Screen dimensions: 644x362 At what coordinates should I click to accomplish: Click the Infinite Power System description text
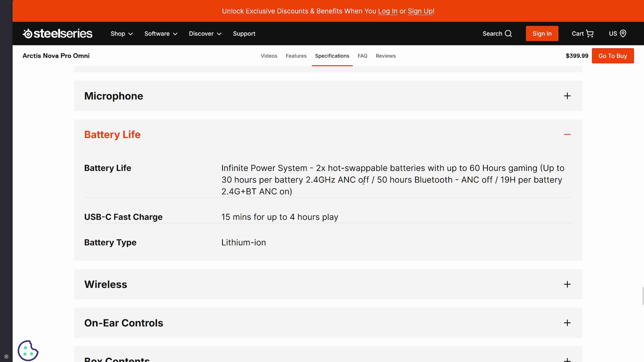(393, 180)
